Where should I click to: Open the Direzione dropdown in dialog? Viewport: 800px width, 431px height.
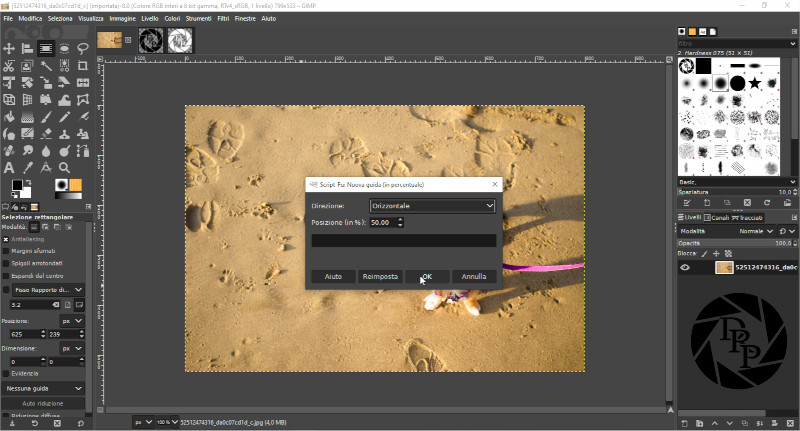[432, 206]
